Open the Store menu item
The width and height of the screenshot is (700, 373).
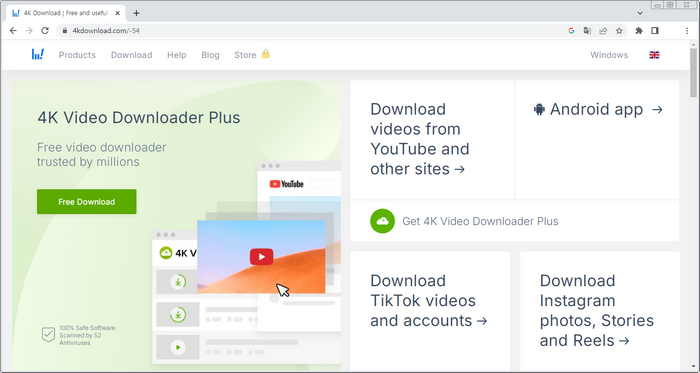[245, 55]
